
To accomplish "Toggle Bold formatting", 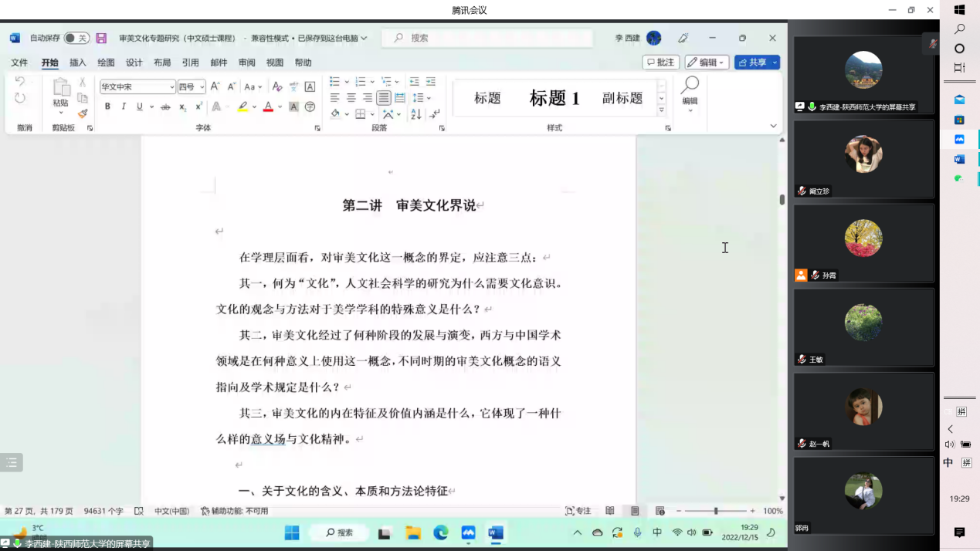I will point(107,107).
